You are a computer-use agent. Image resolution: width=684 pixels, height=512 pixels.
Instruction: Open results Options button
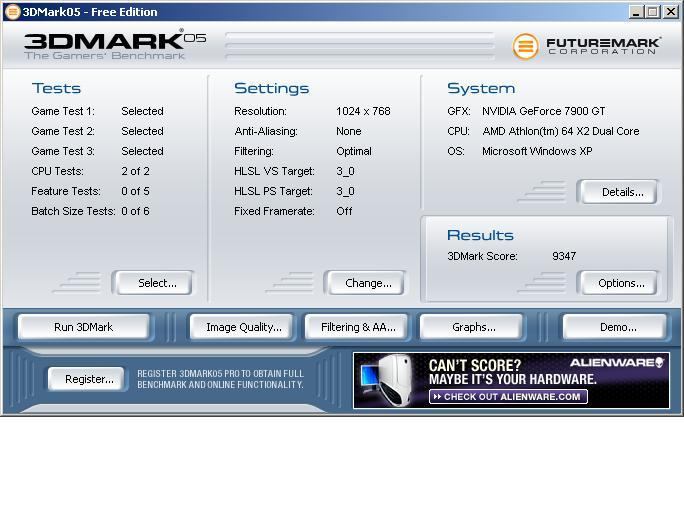click(617, 283)
